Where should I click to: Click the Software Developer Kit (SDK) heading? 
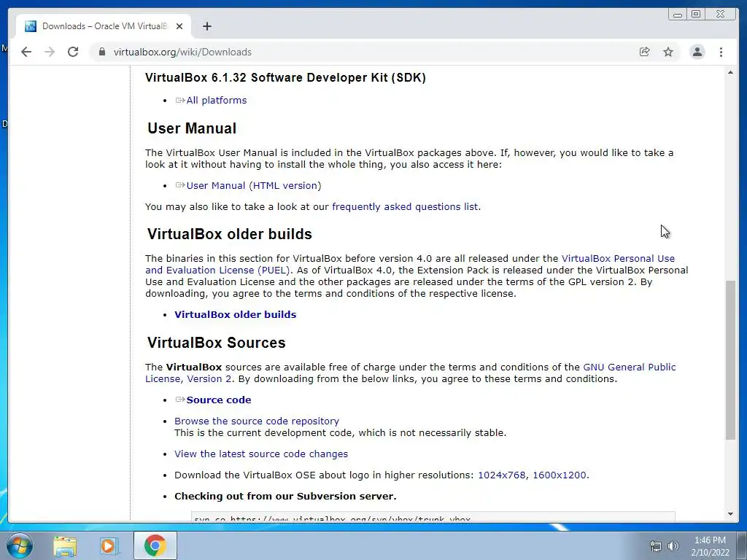pos(285,77)
